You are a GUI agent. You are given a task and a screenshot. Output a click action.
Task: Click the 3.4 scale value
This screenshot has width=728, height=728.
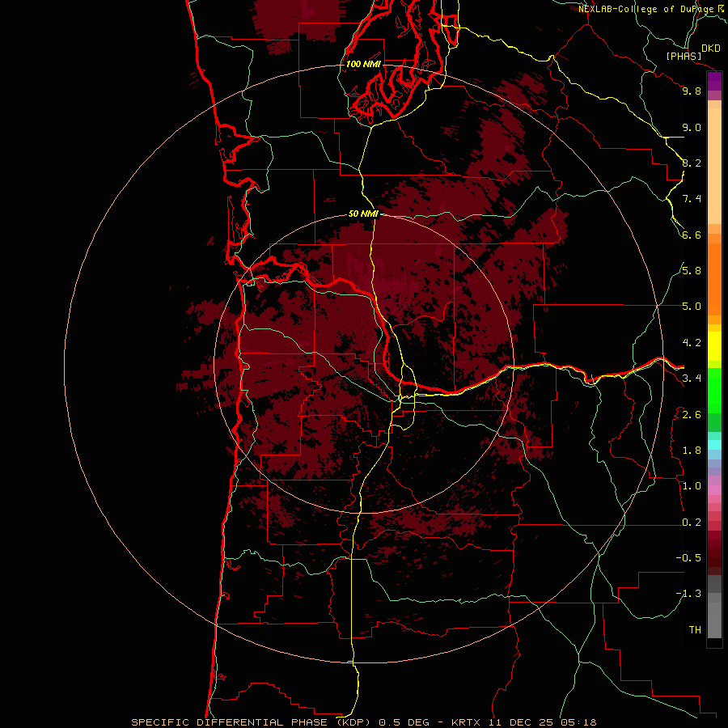pyautogui.click(x=692, y=379)
